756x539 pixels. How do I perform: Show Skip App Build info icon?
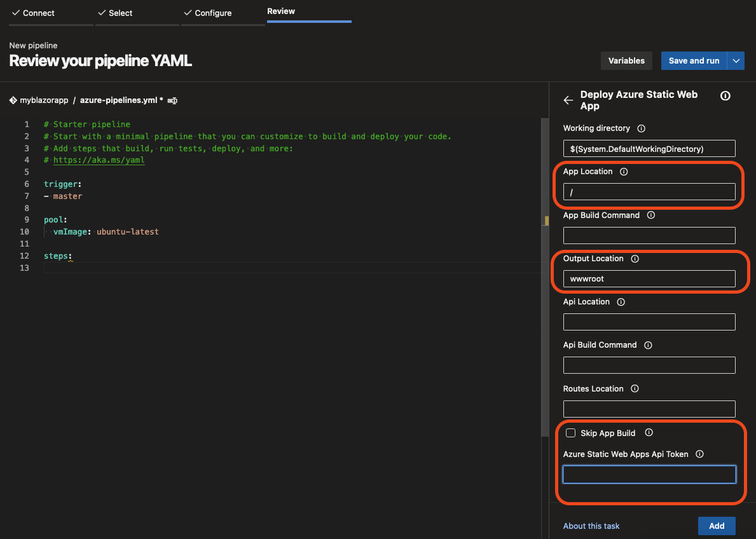tap(649, 432)
